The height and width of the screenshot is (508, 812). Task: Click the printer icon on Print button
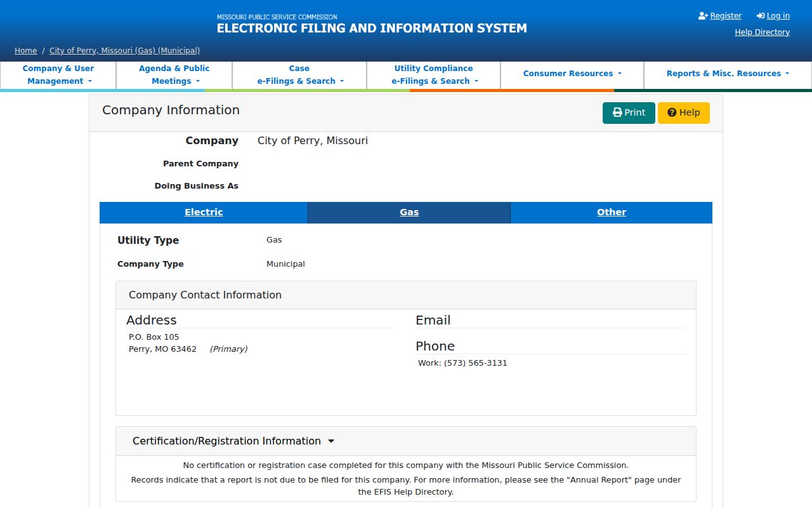[617, 112]
